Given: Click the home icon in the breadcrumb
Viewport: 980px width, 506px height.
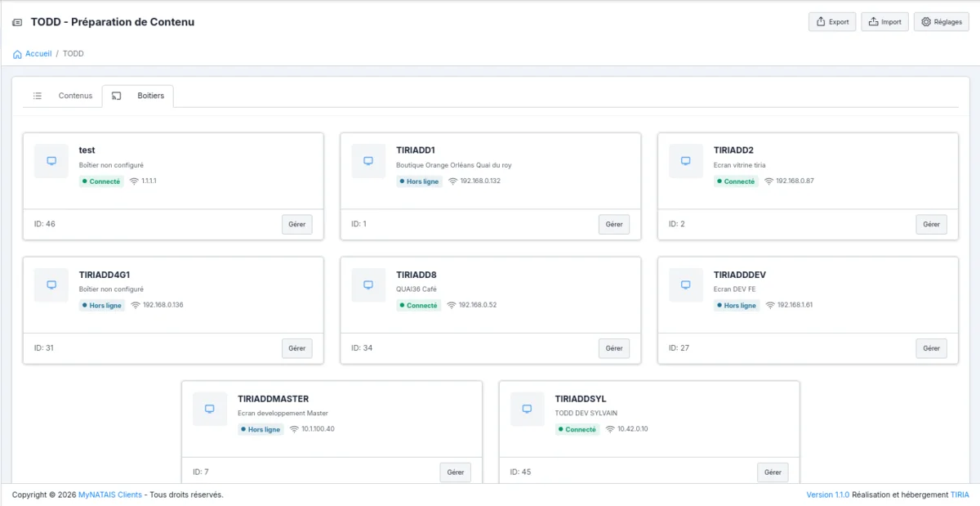Looking at the screenshot, I should (x=17, y=54).
